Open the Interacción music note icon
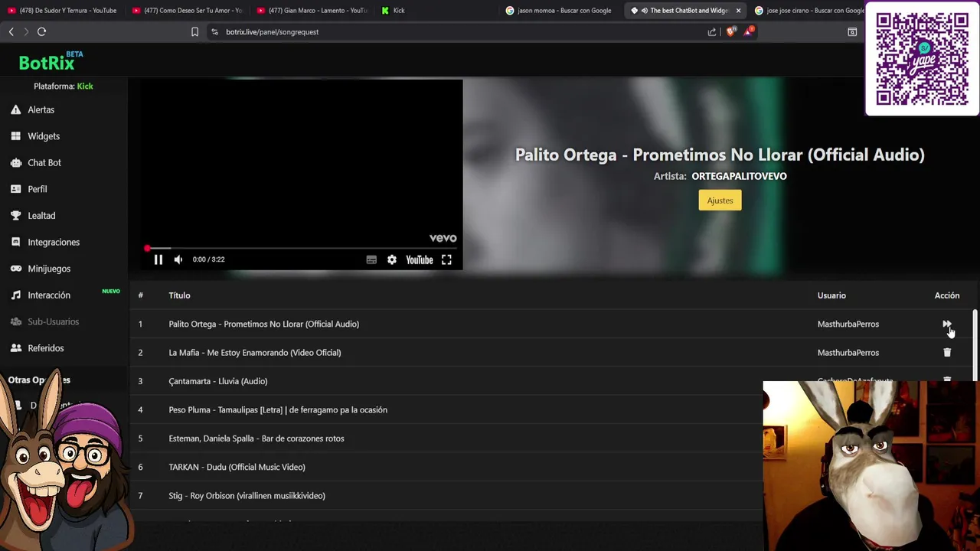This screenshot has height=551, width=980. [x=15, y=295]
